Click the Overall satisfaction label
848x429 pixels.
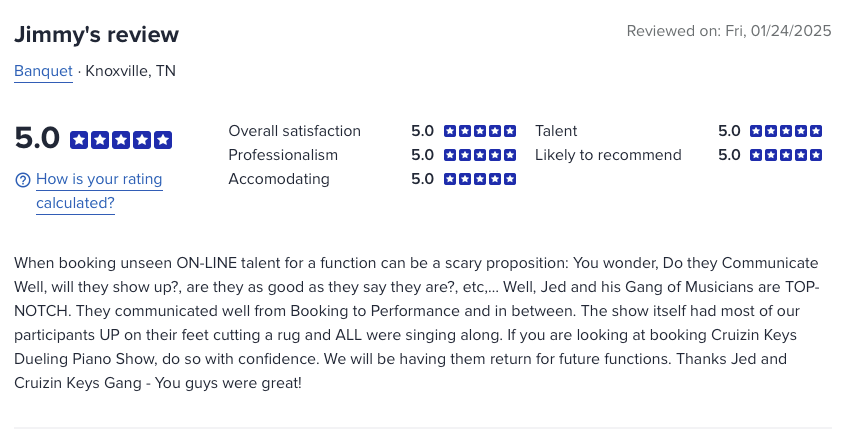point(294,131)
